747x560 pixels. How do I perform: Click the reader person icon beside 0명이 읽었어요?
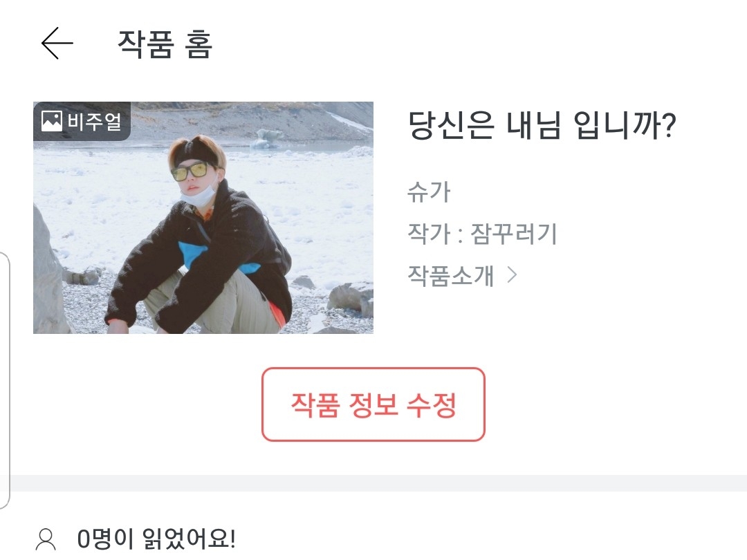click(x=46, y=540)
